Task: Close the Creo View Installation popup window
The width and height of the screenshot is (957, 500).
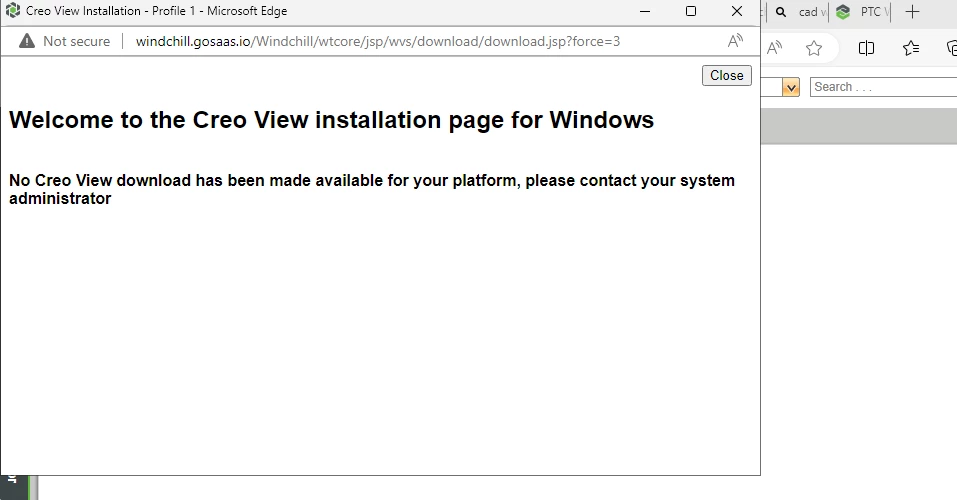Action: point(737,11)
